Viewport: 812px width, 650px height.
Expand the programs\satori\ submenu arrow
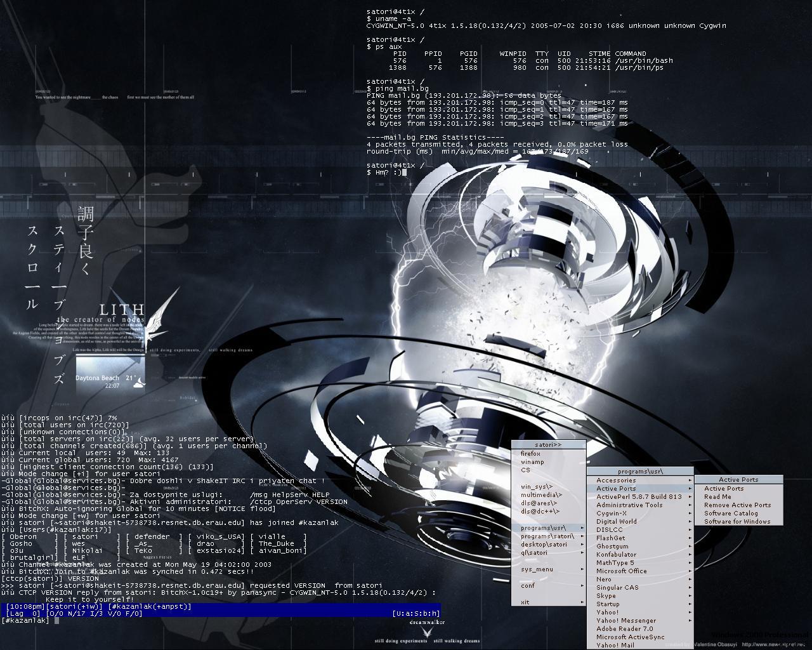click(582, 536)
